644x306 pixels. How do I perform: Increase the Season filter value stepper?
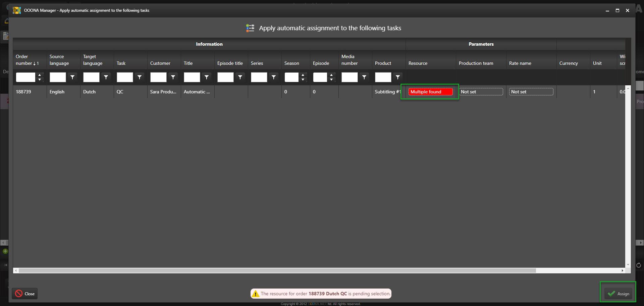pos(303,75)
